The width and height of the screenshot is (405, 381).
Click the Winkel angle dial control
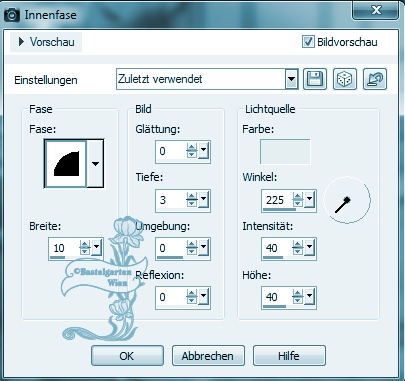tap(347, 200)
